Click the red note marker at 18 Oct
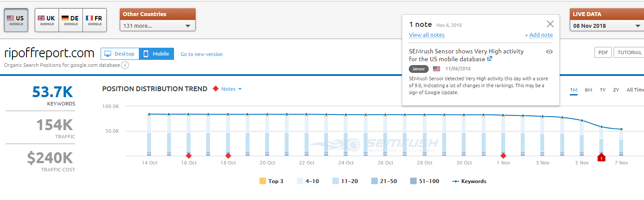Image resolution: width=644 pixels, height=200 pixels. pyautogui.click(x=228, y=156)
